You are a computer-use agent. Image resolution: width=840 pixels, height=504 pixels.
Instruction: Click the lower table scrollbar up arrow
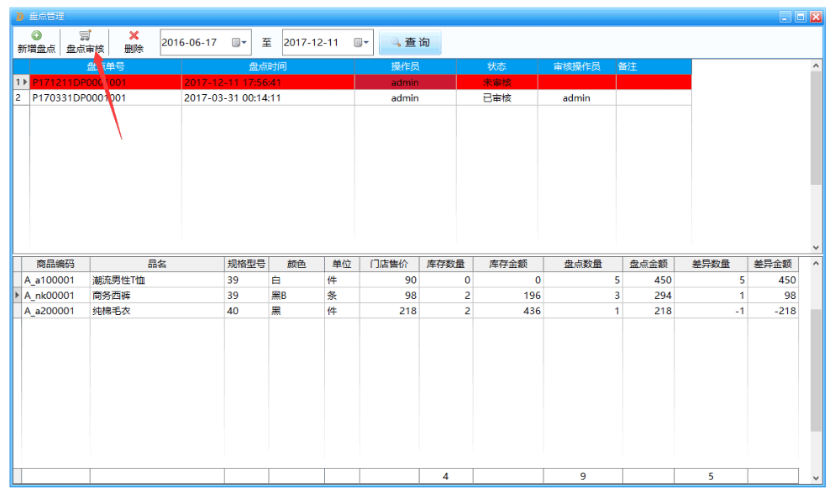pos(816,263)
